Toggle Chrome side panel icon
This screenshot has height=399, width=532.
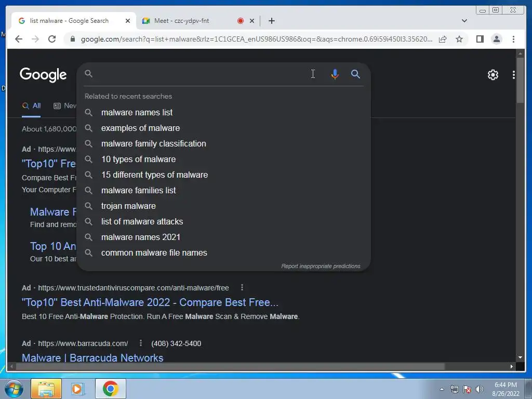[x=480, y=39]
